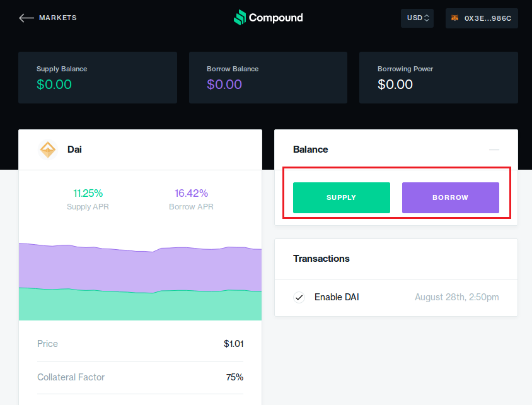Open the 0X3E...986C wallet account button
The height and width of the screenshot is (405, 532).
click(x=482, y=18)
